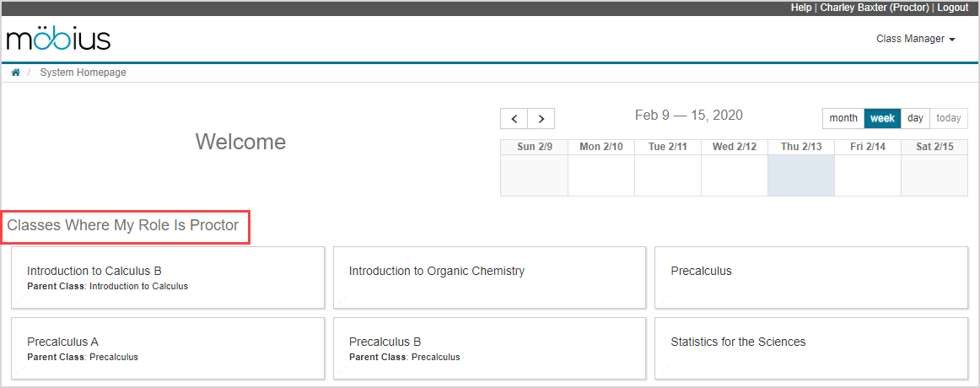Open the Help link
Image resolution: width=980 pixels, height=388 pixels.
pyautogui.click(x=801, y=8)
